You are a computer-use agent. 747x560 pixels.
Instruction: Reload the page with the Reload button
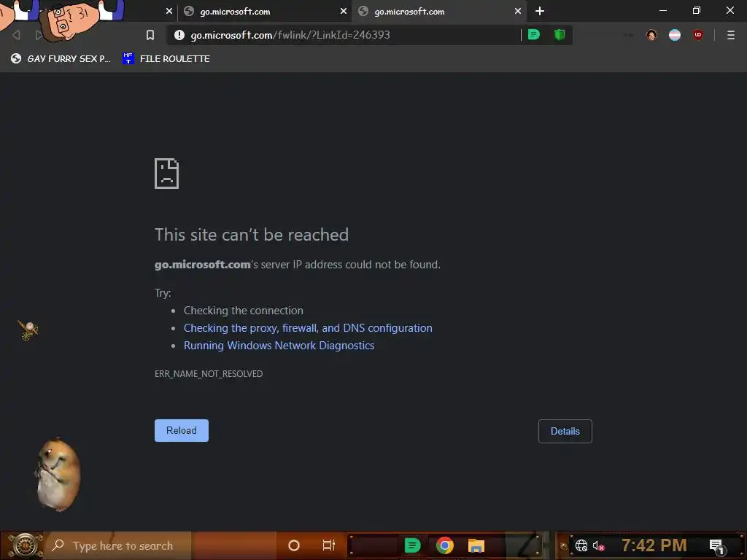point(182,430)
